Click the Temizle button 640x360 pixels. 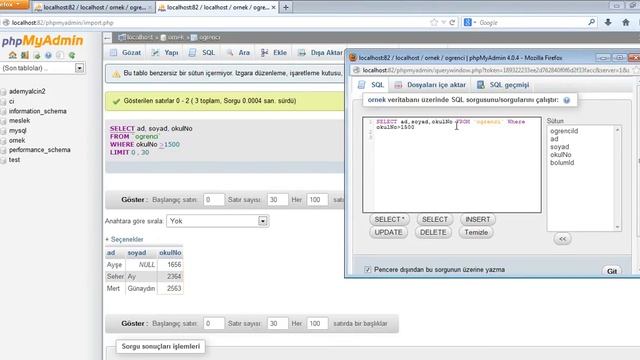pos(476,232)
